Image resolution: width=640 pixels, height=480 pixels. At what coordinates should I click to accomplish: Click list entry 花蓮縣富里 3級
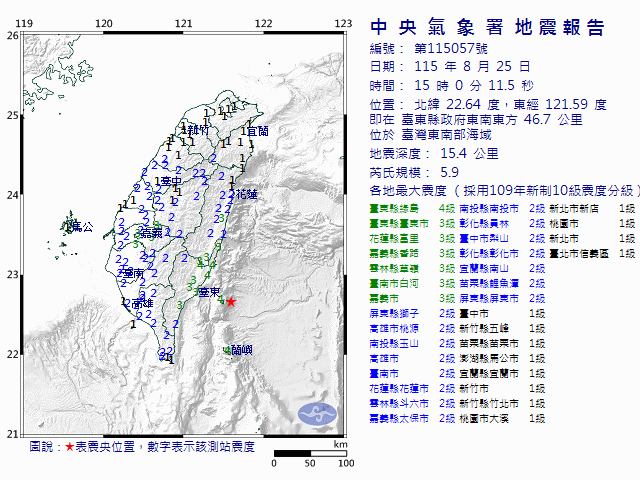pyautogui.click(x=412, y=238)
